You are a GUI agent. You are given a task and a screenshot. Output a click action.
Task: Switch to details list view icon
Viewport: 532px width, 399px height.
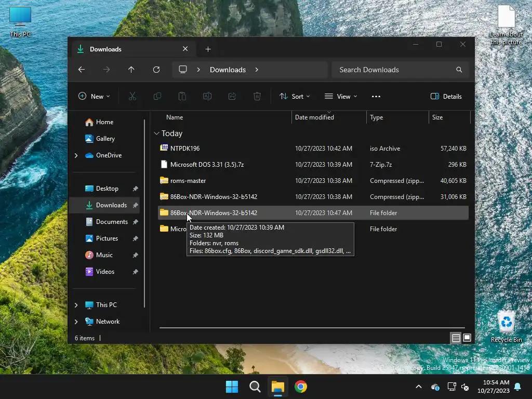[x=456, y=338]
